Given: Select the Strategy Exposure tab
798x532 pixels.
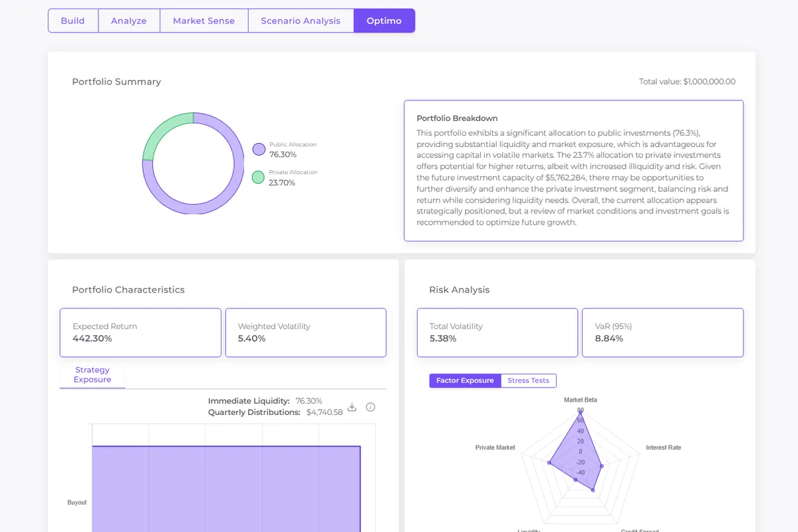Looking at the screenshot, I should pyautogui.click(x=92, y=375).
